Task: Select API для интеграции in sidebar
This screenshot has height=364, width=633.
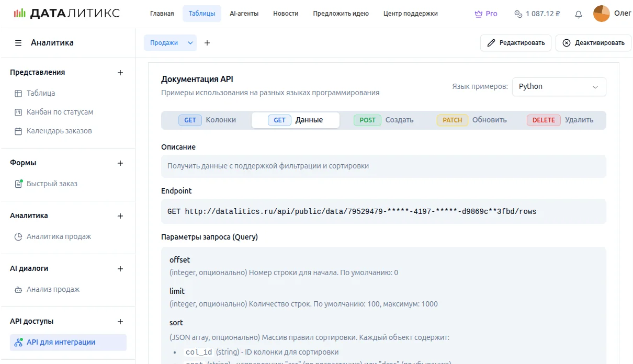Action: point(61,343)
